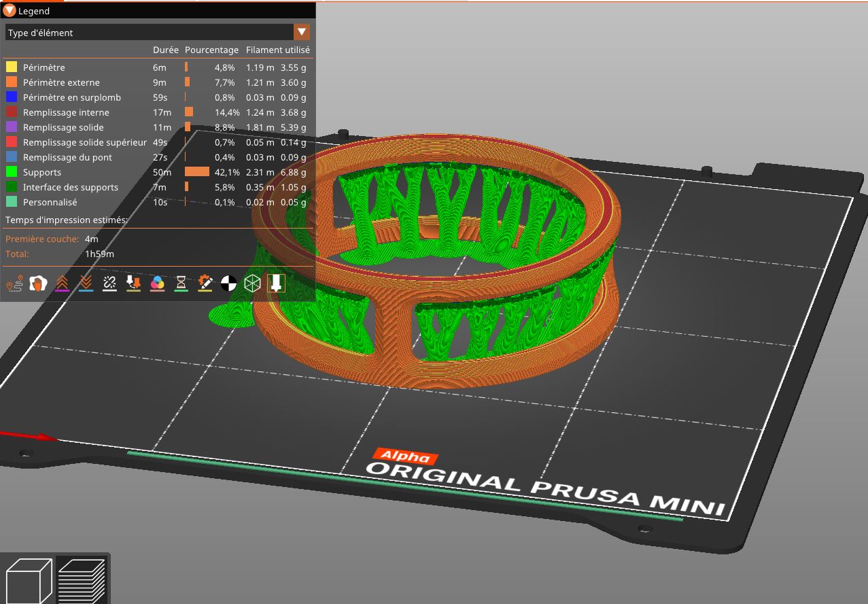Toggle retractions up-chevrons icon
The width and height of the screenshot is (868, 604).
point(62,284)
